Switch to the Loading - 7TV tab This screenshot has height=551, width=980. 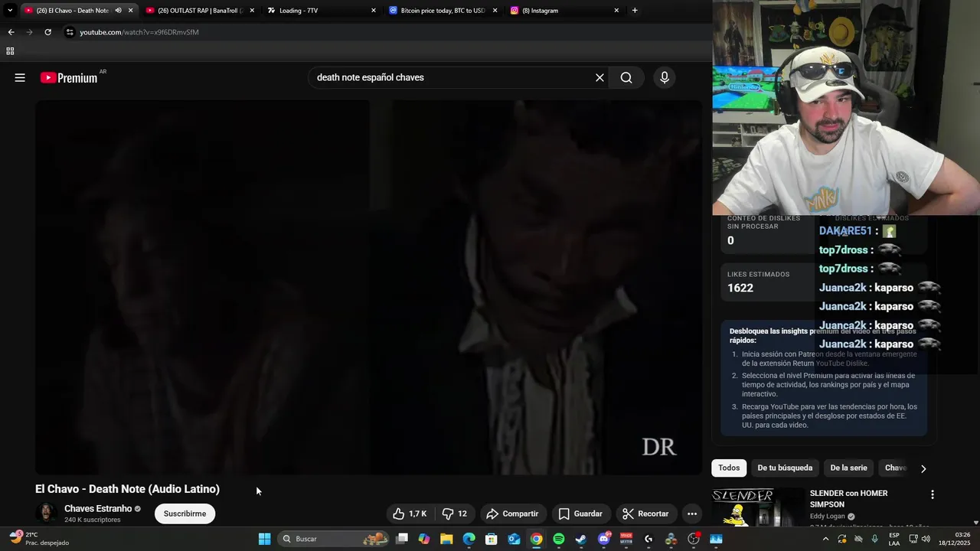(322, 11)
